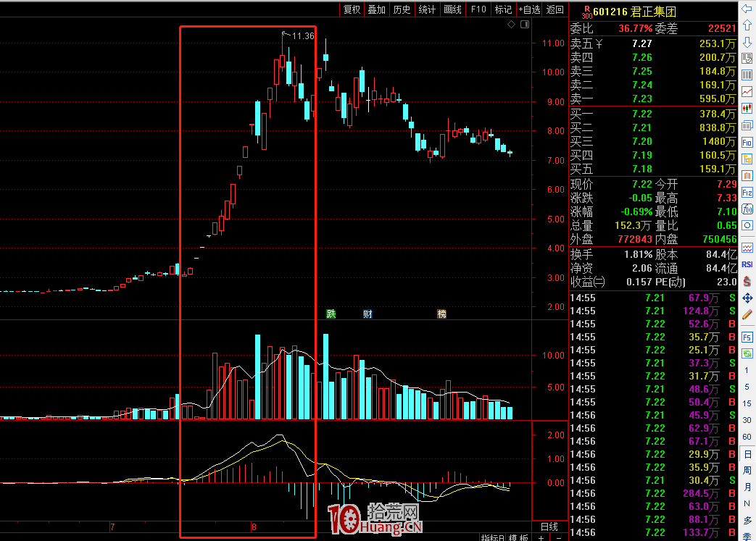756x541 pixels.
Task: Click the red dollar sign icon
Action: (747, 281)
